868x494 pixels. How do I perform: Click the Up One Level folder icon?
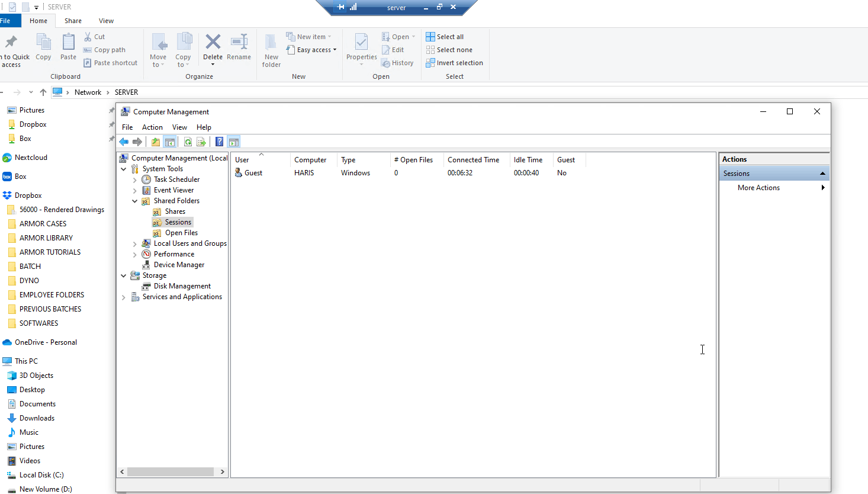155,142
